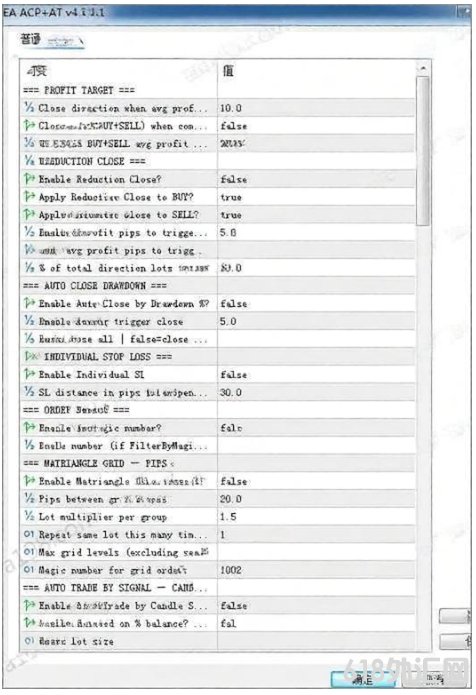Click the icon of the 'Pips between' row
The height and width of the screenshot is (695, 476).
point(29,499)
